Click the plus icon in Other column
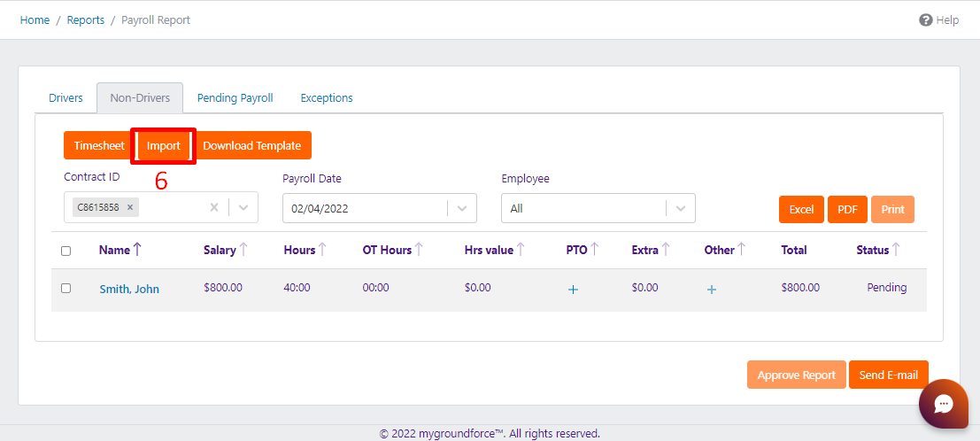Image resolution: width=980 pixels, height=441 pixels. coord(712,289)
